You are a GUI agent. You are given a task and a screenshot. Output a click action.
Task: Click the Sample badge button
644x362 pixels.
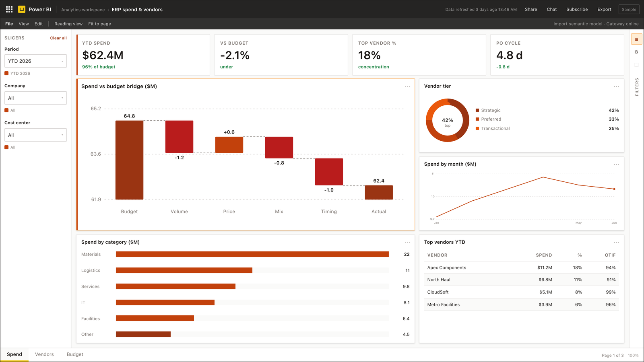tap(629, 9)
